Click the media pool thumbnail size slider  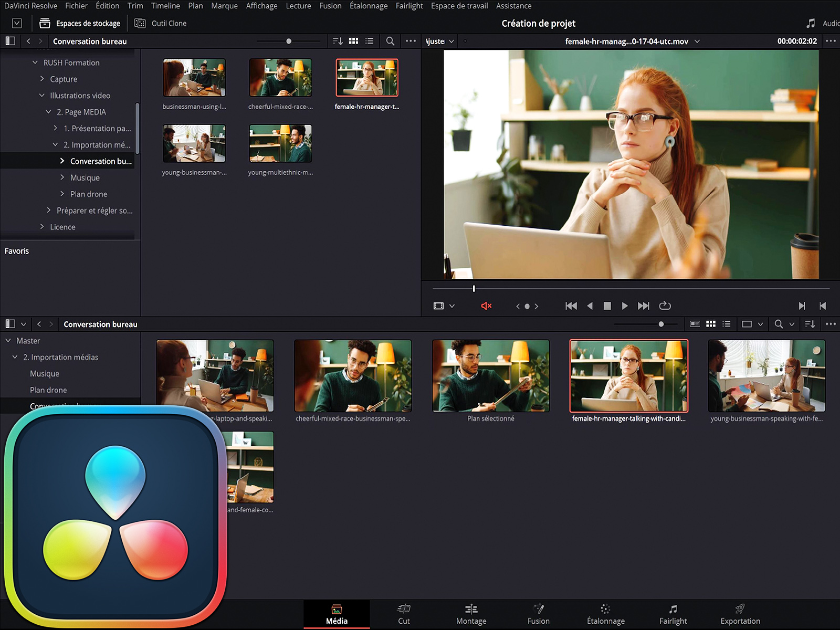click(x=661, y=324)
